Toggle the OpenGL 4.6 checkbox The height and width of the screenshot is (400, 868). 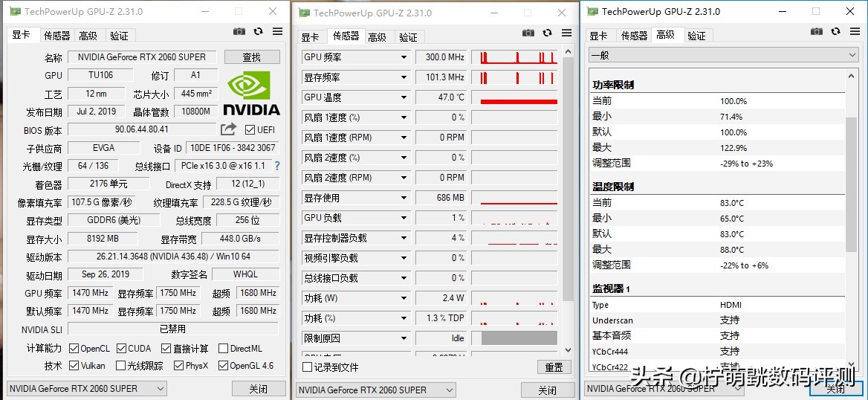[x=223, y=366]
